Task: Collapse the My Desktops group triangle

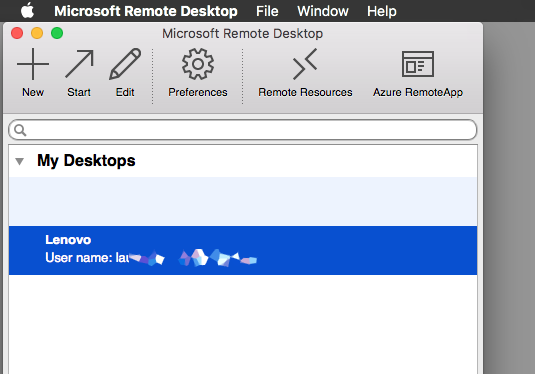Action: (x=19, y=161)
